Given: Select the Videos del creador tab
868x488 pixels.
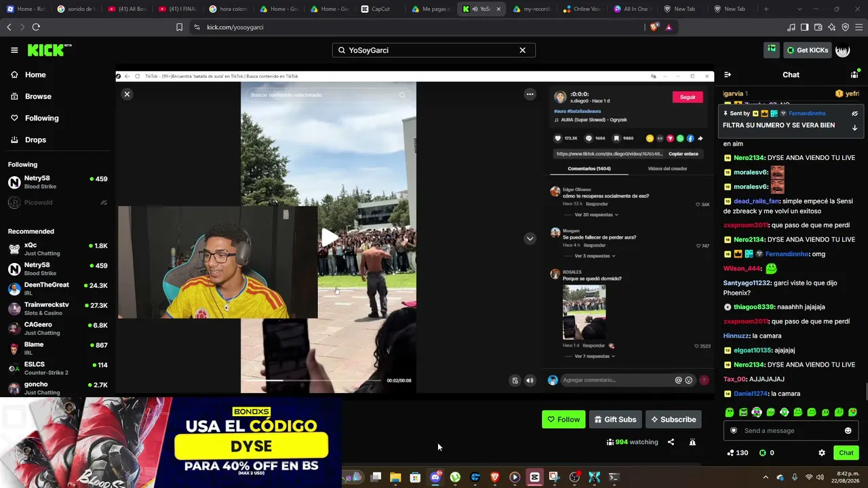Looking at the screenshot, I should click(668, 169).
